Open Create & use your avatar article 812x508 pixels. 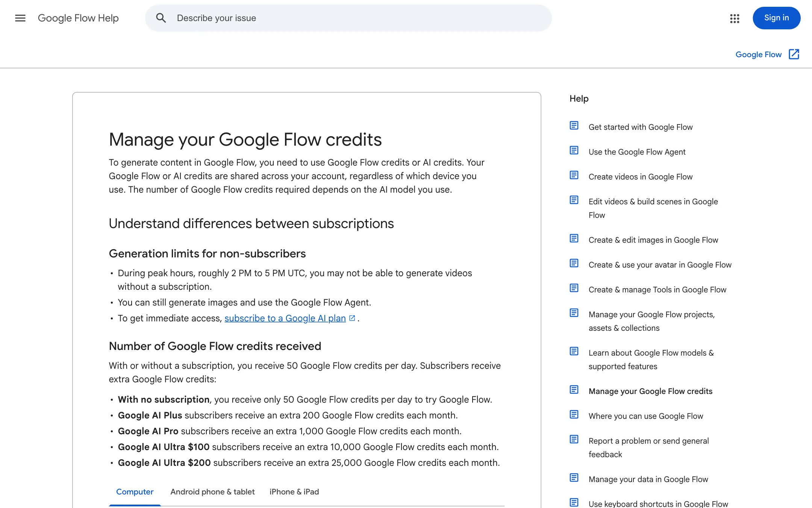[660, 265]
